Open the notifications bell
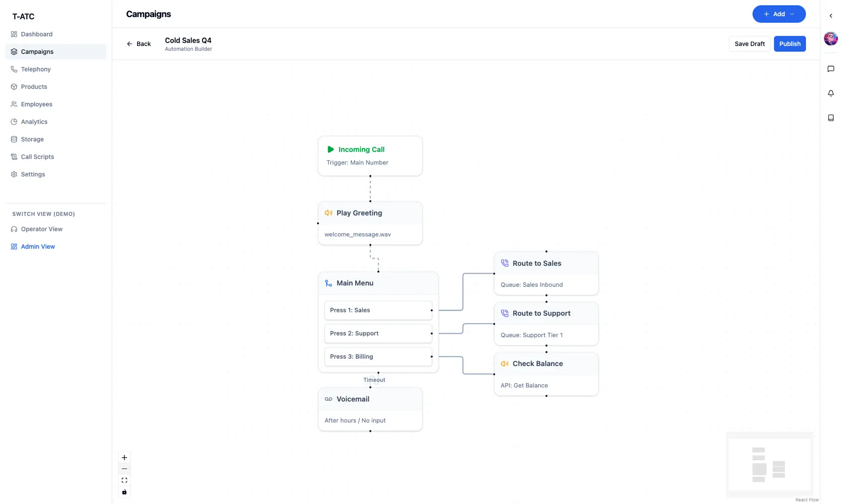Screen dimensions: 841x504 [830, 93]
